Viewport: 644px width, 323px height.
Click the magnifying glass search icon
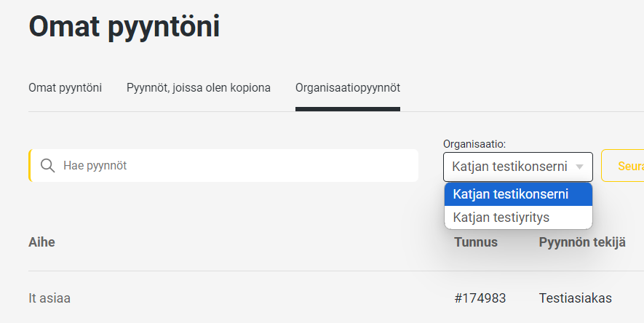[x=48, y=166]
